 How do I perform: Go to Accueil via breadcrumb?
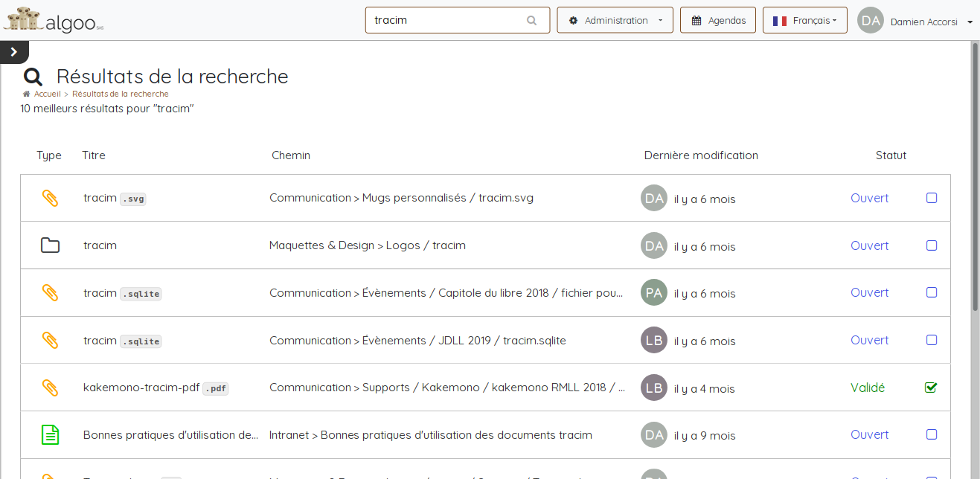click(48, 94)
